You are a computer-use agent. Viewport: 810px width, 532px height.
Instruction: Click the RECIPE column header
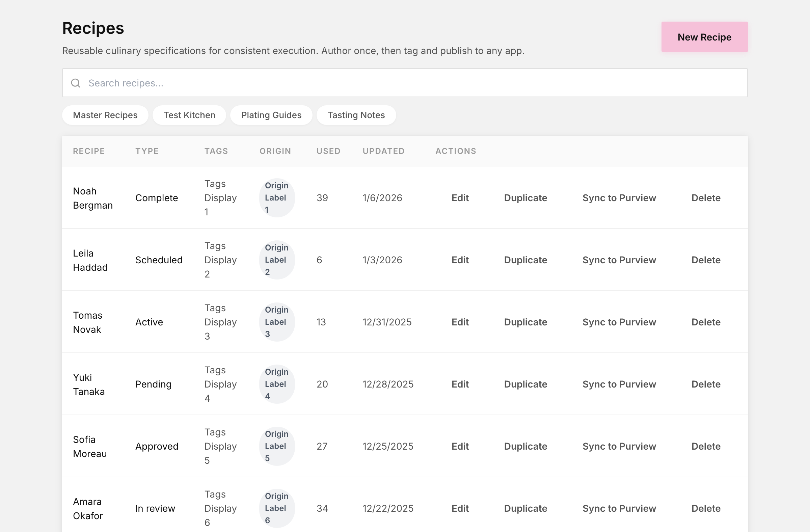point(89,151)
